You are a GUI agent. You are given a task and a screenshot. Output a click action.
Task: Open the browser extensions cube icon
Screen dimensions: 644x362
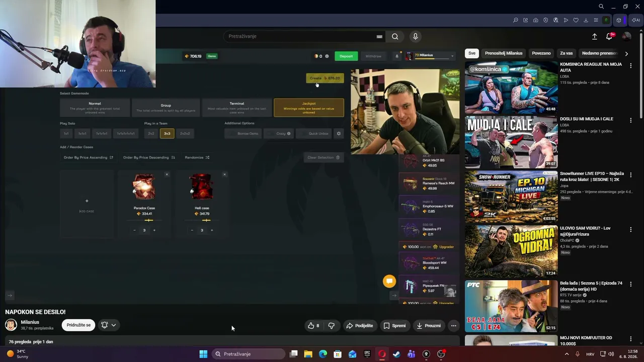coord(619,20)
